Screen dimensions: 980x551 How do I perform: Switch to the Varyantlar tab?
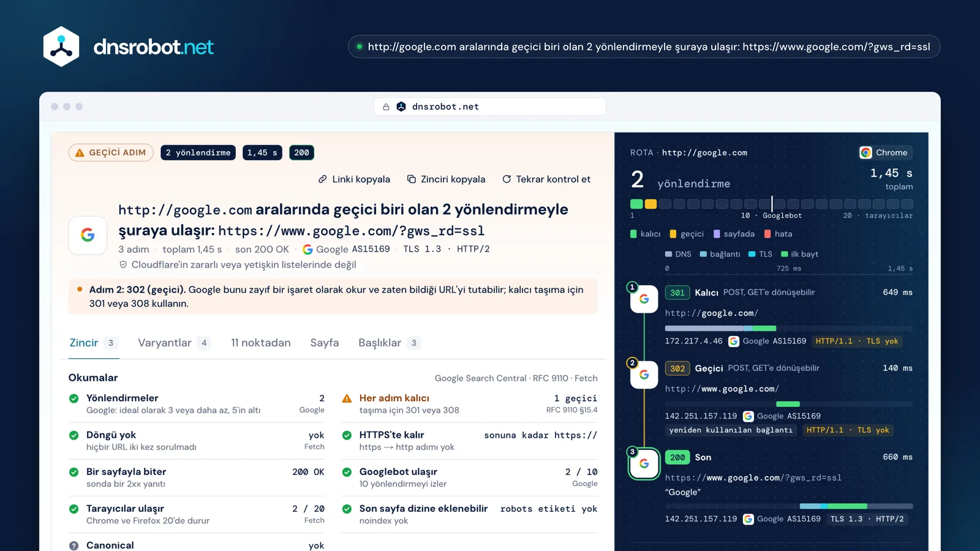(175, 343)
